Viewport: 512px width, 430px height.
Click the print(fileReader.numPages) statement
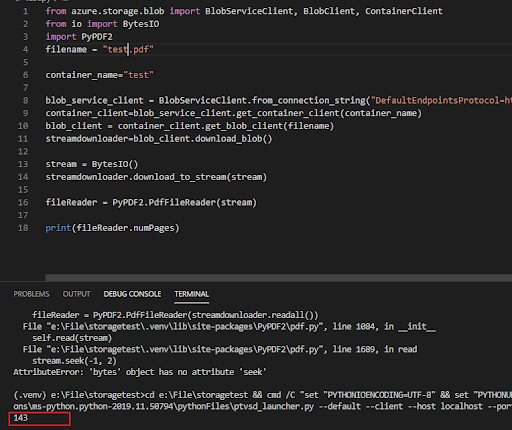click(112, 228)
